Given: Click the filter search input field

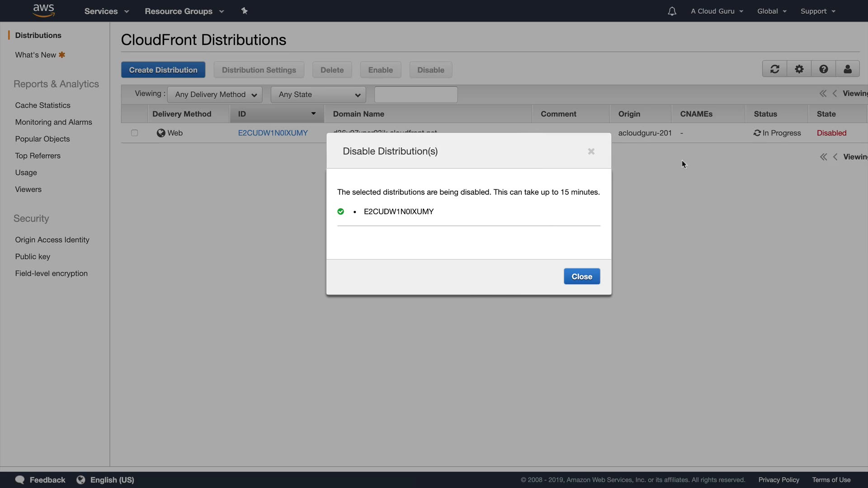Looking at the screenshot, I should [415, 94].
